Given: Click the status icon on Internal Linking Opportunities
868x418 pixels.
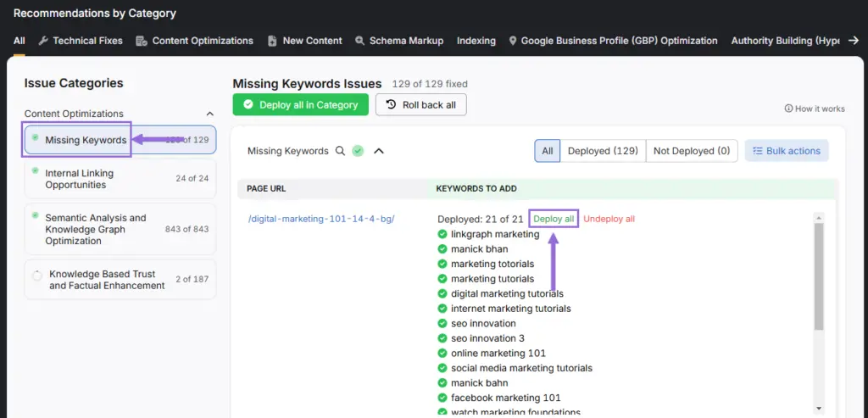Looking at the screenshot, I should coord(36,170).
